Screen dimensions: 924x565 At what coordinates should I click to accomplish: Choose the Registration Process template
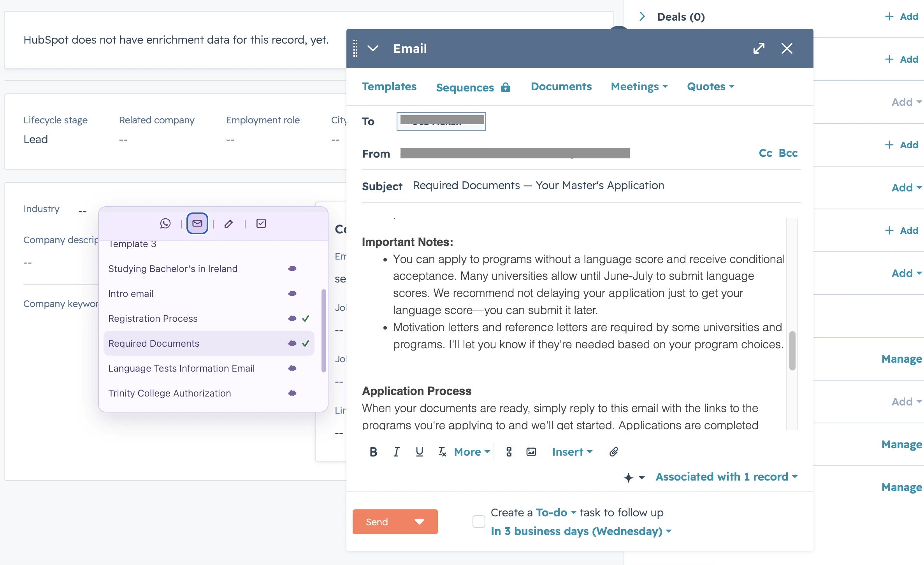point(209,318)
